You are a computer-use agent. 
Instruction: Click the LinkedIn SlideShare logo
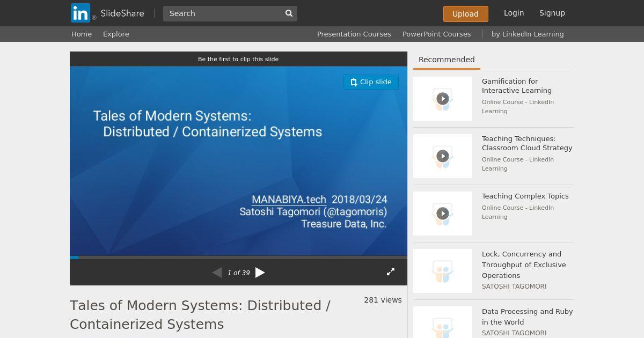tap(107, 13)
